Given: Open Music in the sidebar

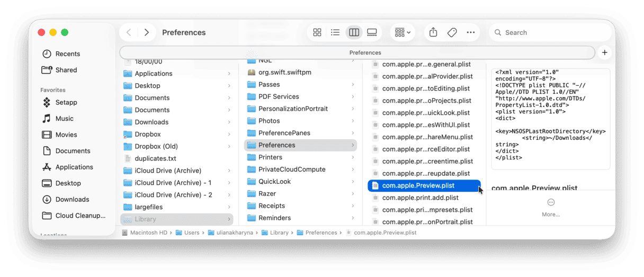Looking at the screenshot, I should pyautogui.click(x=65, y=119).
